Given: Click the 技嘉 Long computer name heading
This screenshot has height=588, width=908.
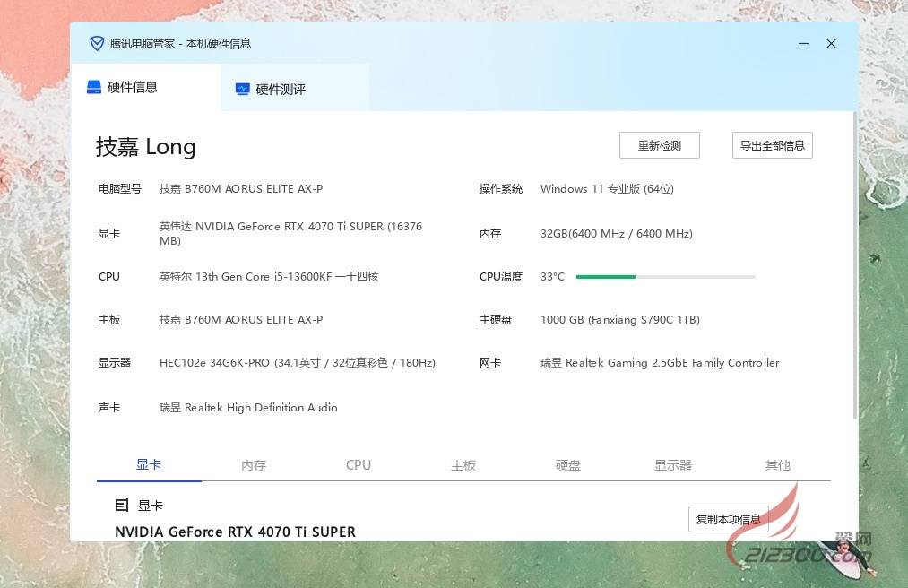Looking at the screenshot, I should pyautogui.click(x=146, y=147).
